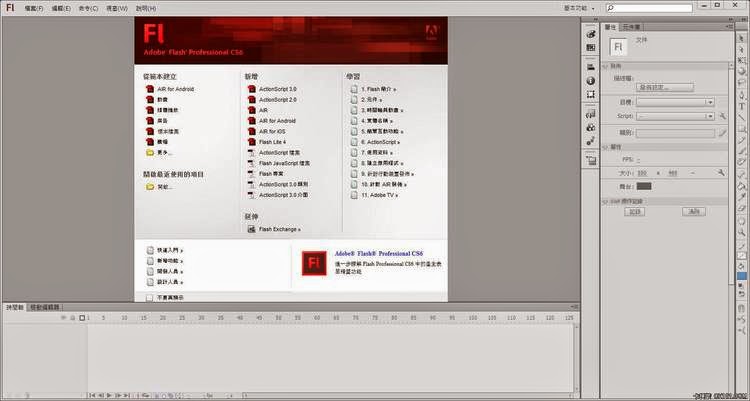Select the 3D Rotation tool
Viewport: 750px width, 401px height.
(742, 71)
